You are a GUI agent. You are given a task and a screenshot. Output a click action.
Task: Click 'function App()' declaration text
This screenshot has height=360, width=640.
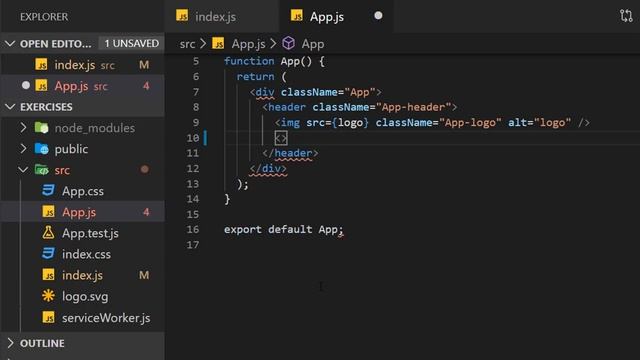(268, 61)
